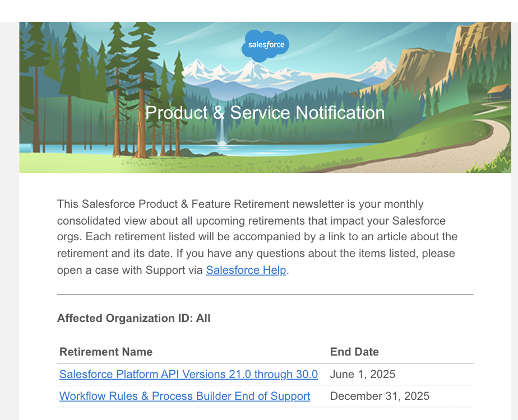Image resolution: width=518 pixels, height=420 pixels.
Task: Click the Product & Service Notification heading
Action: point(265,113)
